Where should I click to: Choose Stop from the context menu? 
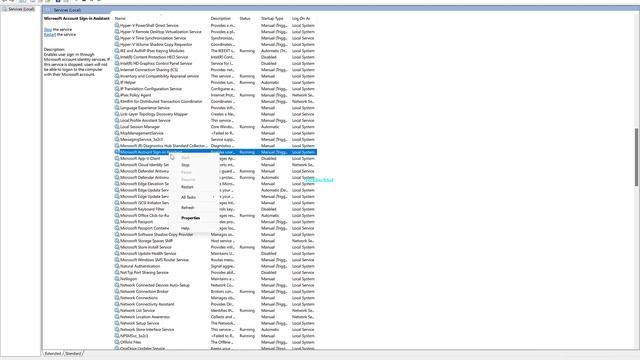185,165
